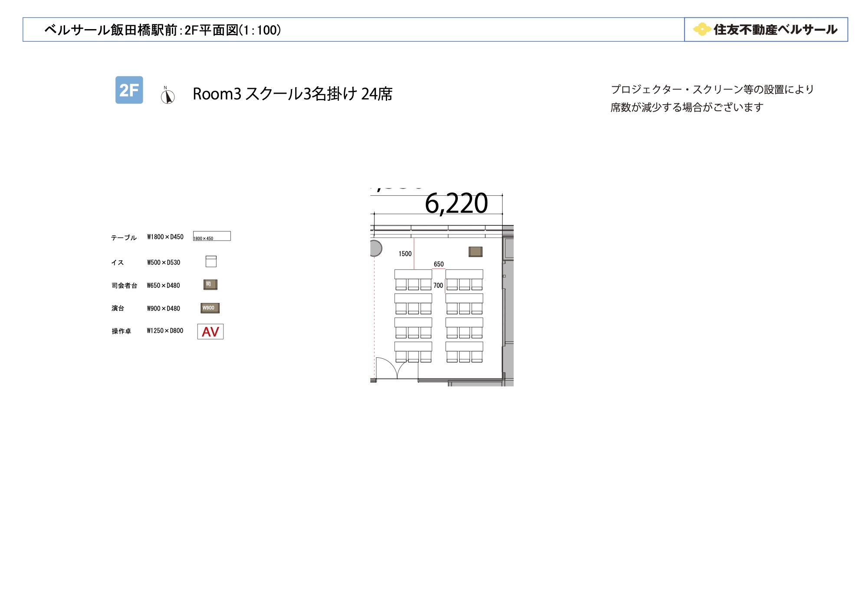The width and height of the screenshot is (868, 614).
Task: Click the heading Room3 スクール3名掛け 24席
Action: click(x=293, y=94)
